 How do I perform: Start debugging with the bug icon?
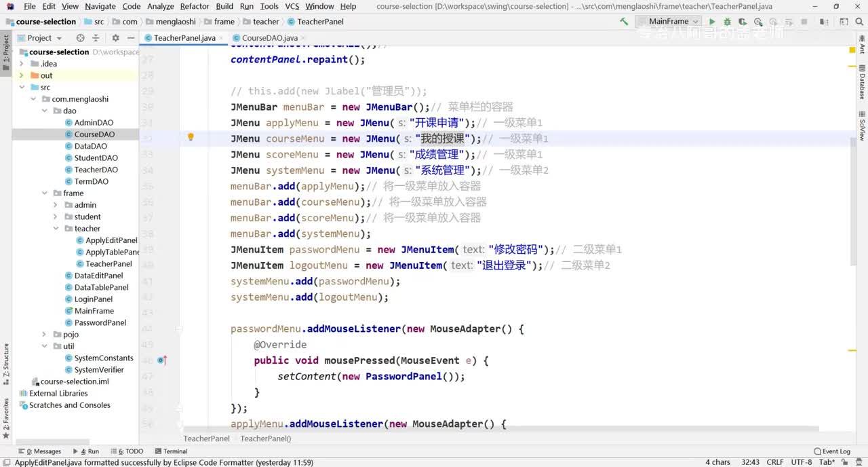pos(727,22)
